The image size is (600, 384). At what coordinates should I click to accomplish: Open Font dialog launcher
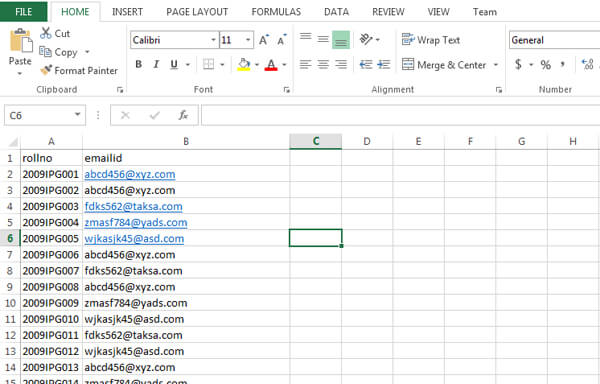(287, 90)
